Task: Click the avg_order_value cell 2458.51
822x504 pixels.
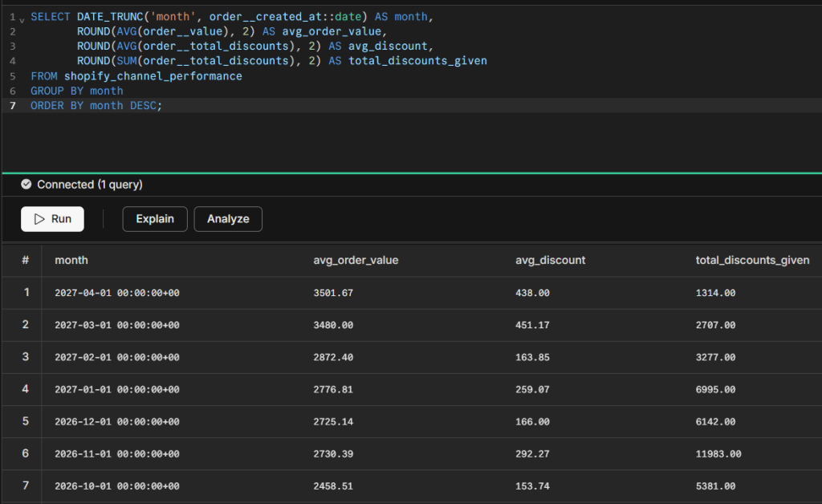Action: tap(333, 486)
